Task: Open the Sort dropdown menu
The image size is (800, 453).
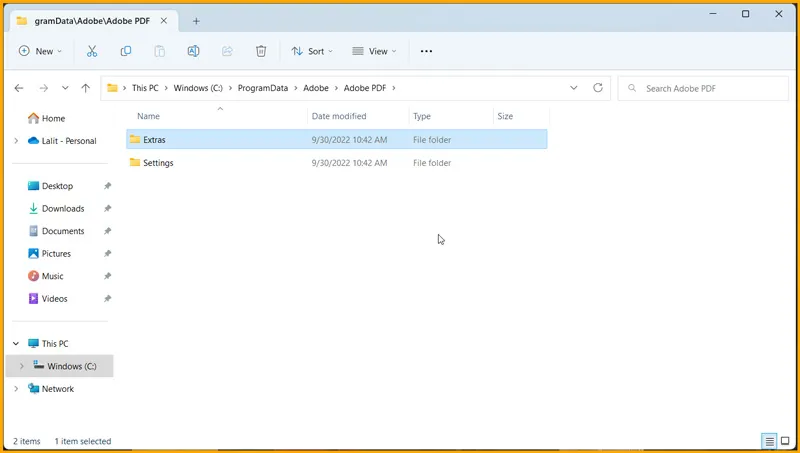Action: pyautogui.click(x=311, y=51)
